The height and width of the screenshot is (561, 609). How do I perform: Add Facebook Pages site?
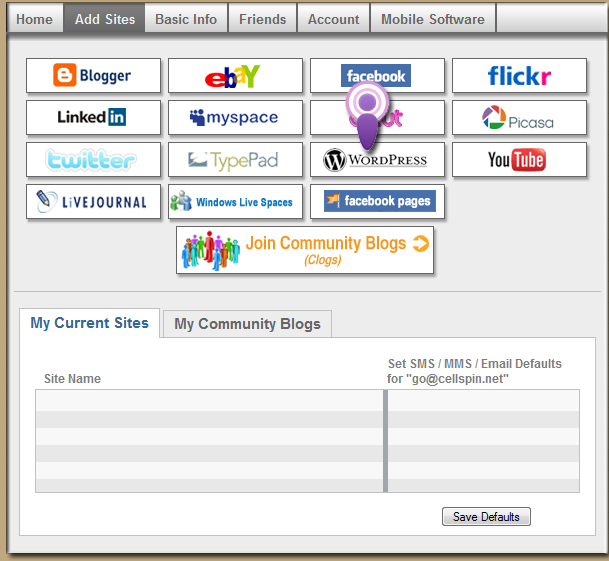(x=377, y=201)
